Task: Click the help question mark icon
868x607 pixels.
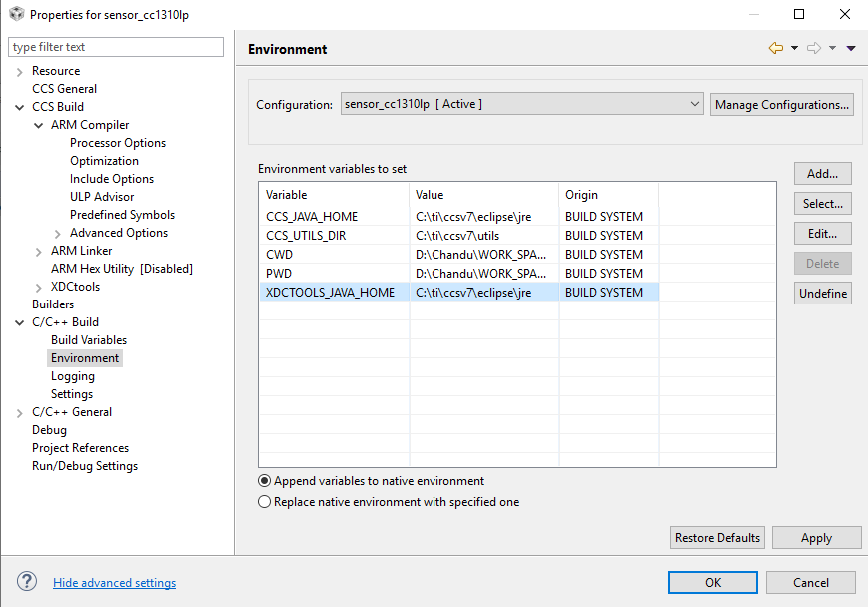Action: 27,582
